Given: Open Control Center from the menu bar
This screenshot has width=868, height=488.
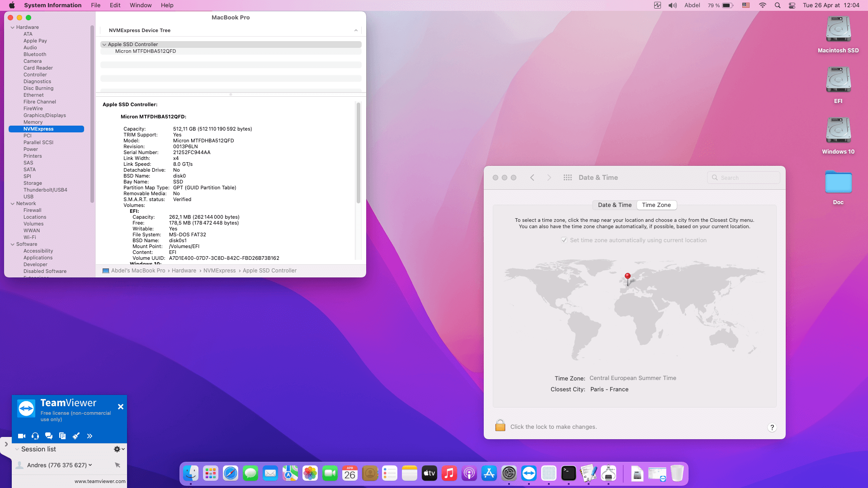Looking at the screenshot, I should (792, 5).
